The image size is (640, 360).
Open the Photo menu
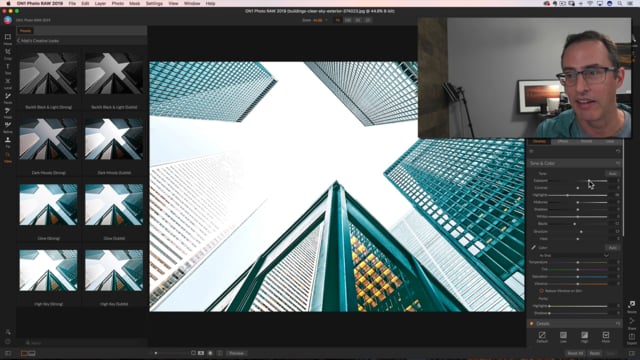pos(118,3)
